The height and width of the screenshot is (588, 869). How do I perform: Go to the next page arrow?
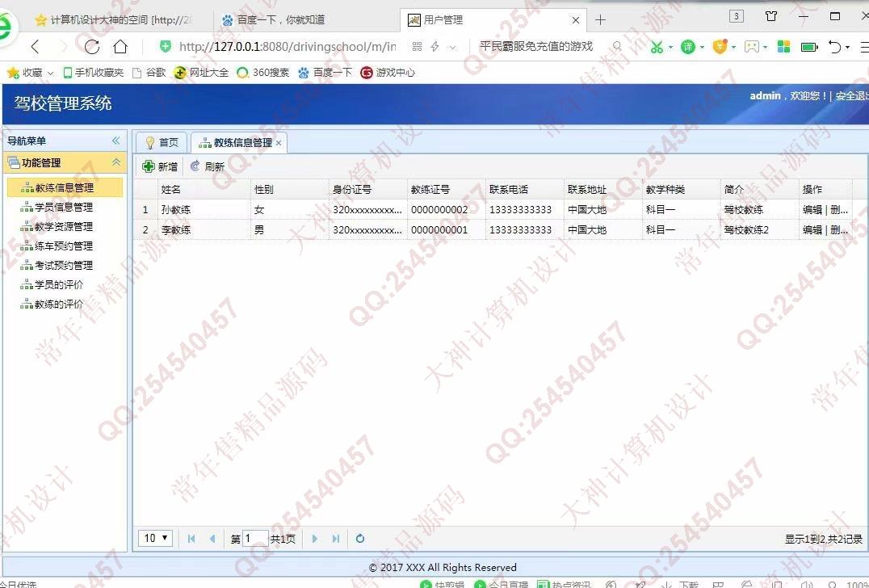(x=315, y=539)
